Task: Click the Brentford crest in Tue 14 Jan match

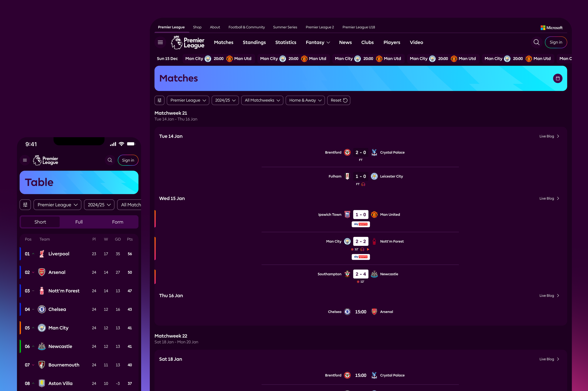Action: 347,152
